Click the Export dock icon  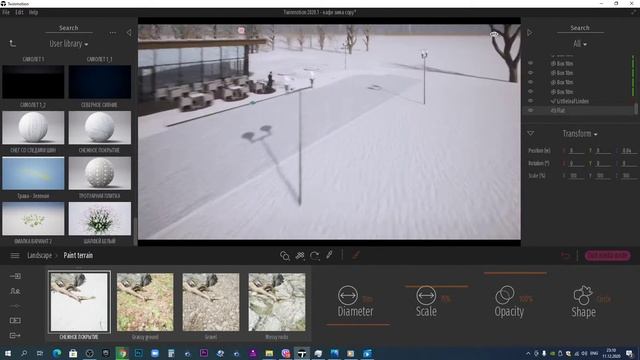tap(15, 336)
